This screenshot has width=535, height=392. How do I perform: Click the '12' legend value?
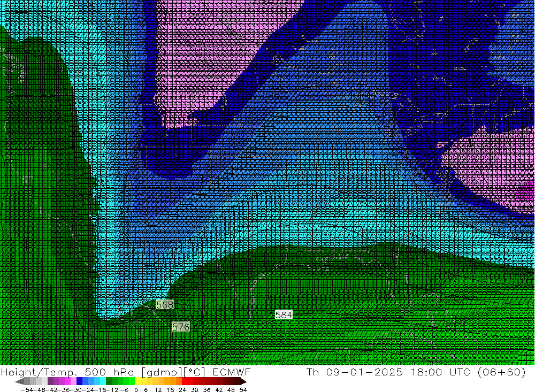[x=158, y=390]
